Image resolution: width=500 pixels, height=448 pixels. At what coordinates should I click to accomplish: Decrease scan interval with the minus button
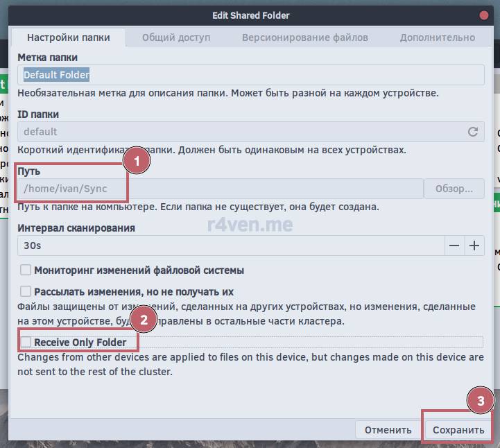[454, 245]
